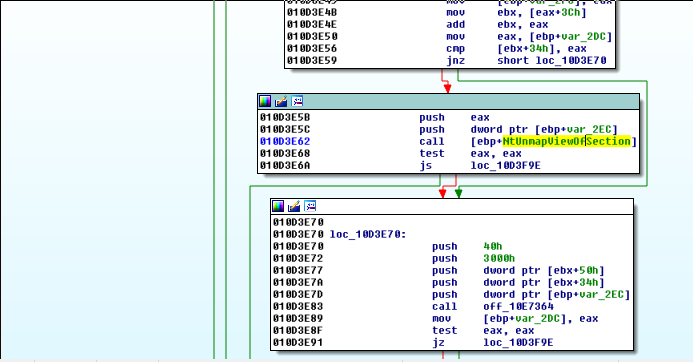
Task: Click loc_10D3F9E operand of jz instruction
Action: point(518,343)
